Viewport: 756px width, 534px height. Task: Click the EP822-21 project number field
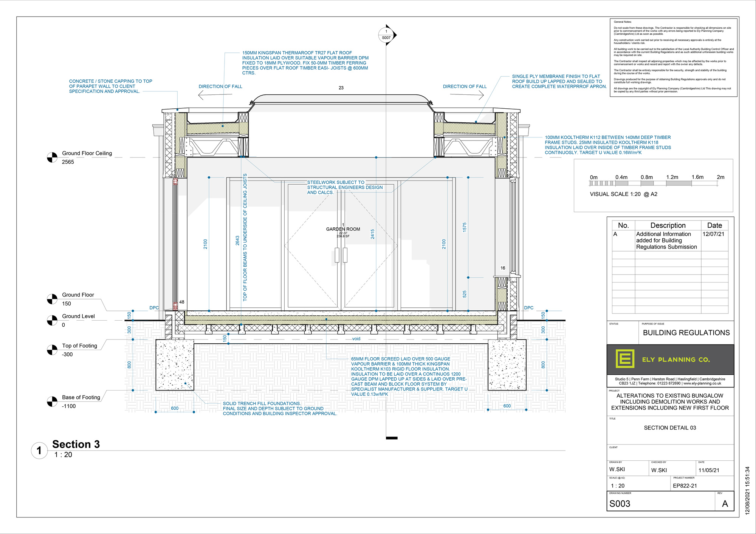(x=685, y=486)
